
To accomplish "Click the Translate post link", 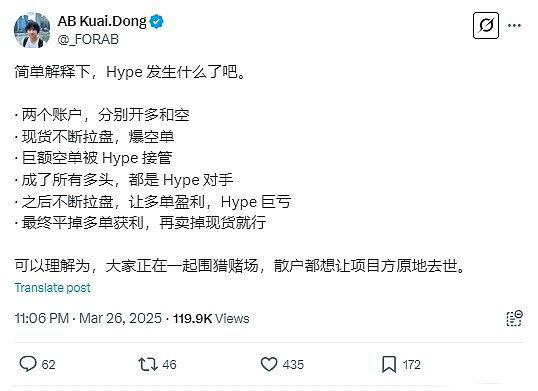I will [x=52, y=287].
